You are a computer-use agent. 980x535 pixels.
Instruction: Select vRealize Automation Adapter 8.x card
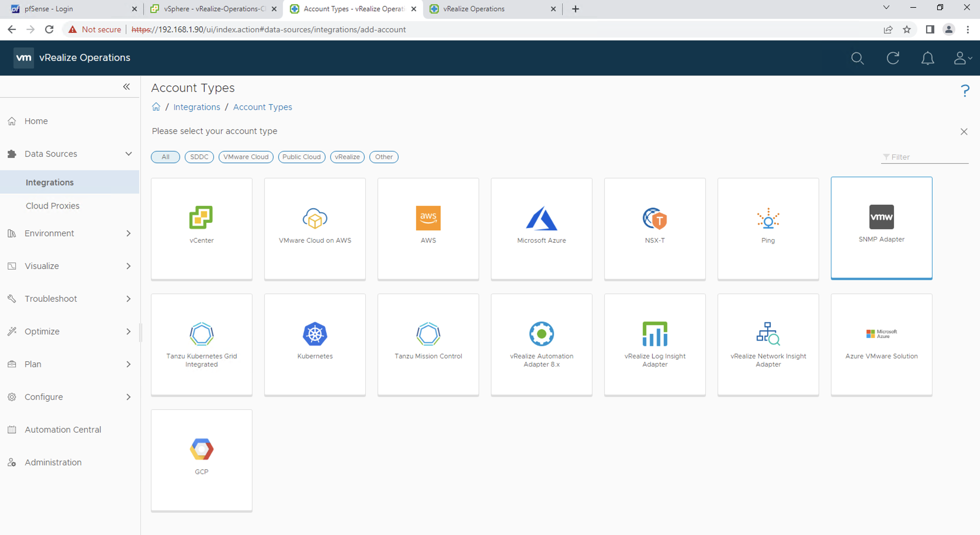541,344
